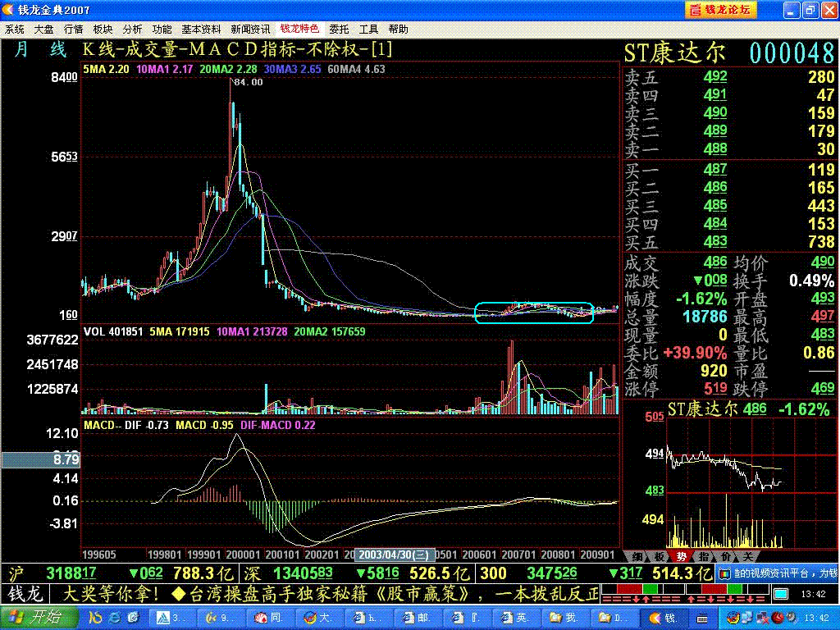Click the 2003/04/30 date marker on timeline
The image size is (840, 630).
coord(394,555)
